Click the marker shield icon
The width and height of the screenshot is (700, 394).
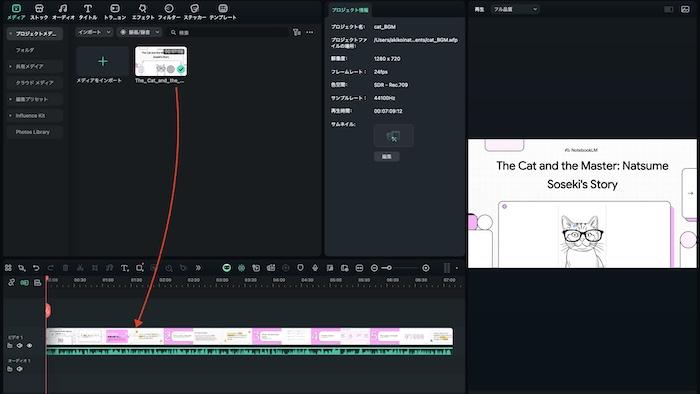tap(300, 268)
